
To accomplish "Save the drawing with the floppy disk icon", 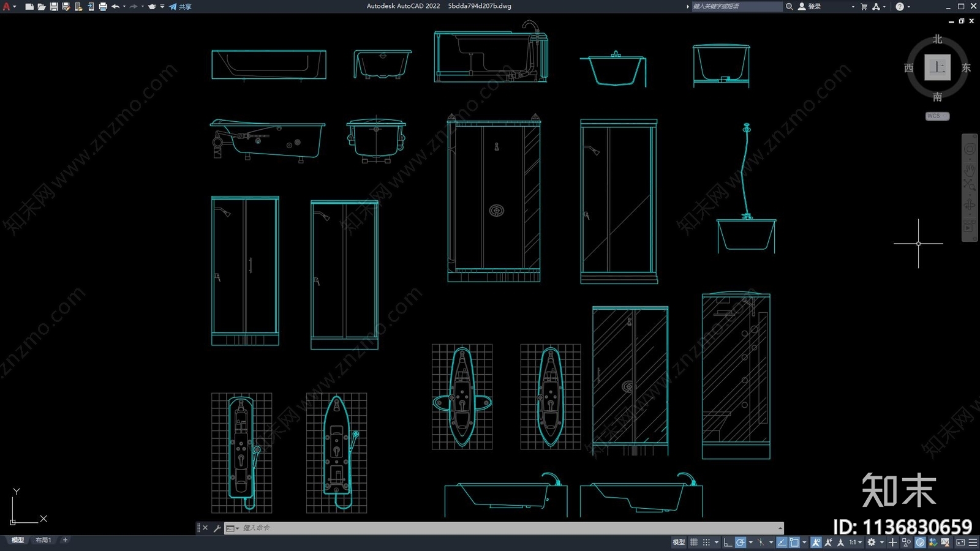I will 54,7.
